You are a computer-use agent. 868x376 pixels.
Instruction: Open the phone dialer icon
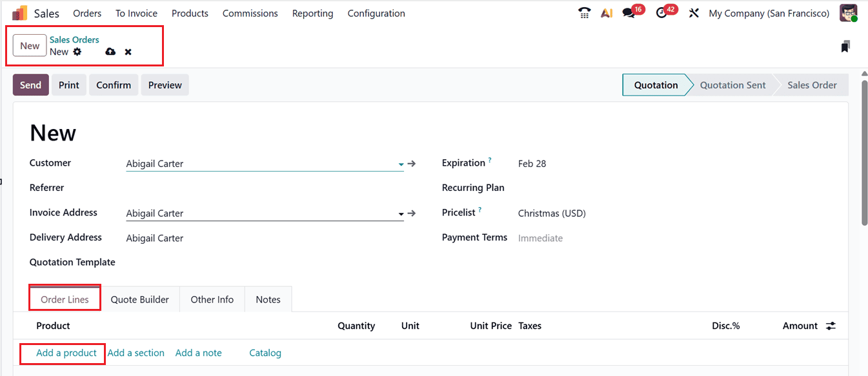click(584, 12)
